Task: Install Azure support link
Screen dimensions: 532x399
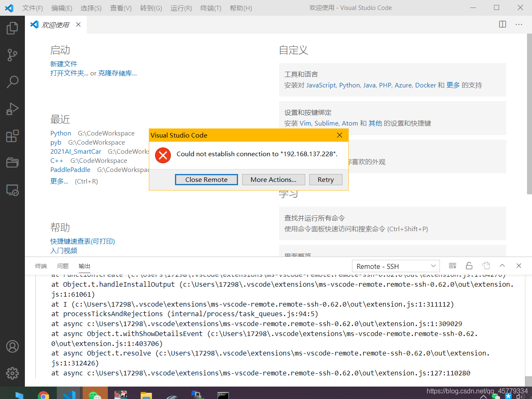Action: pos(403,85)
